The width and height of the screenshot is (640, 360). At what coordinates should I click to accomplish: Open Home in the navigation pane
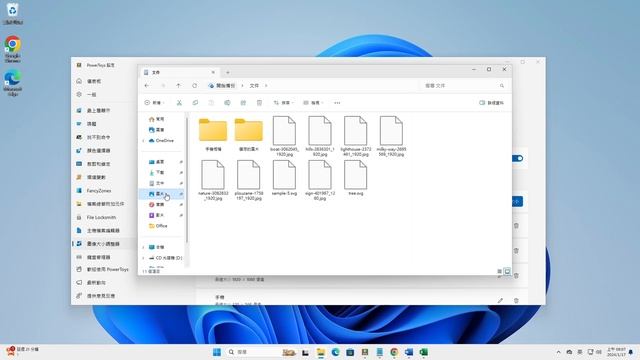(156, 119)
